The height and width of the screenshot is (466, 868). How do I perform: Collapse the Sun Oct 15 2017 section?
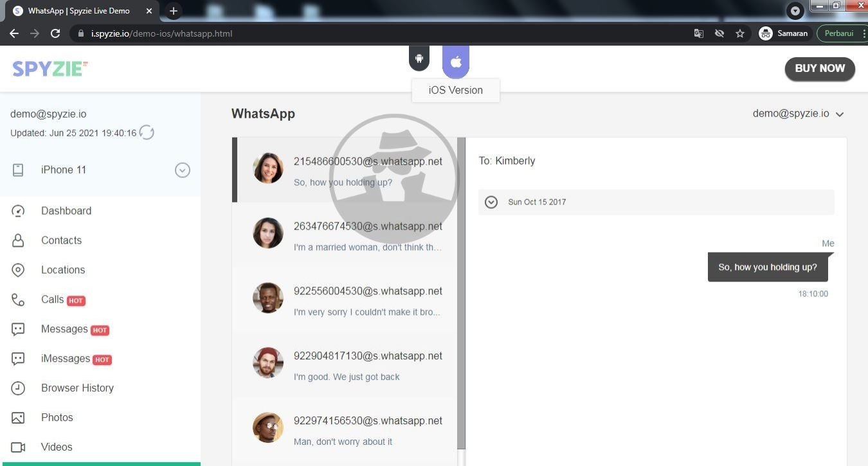point(491,202)
